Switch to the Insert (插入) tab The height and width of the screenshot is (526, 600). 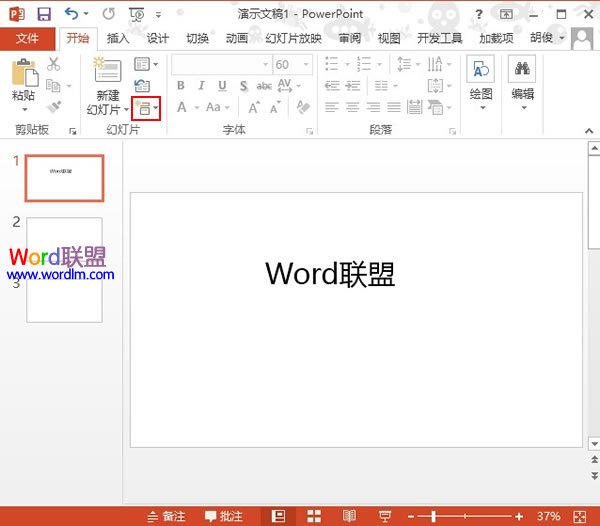coord(118,38)
